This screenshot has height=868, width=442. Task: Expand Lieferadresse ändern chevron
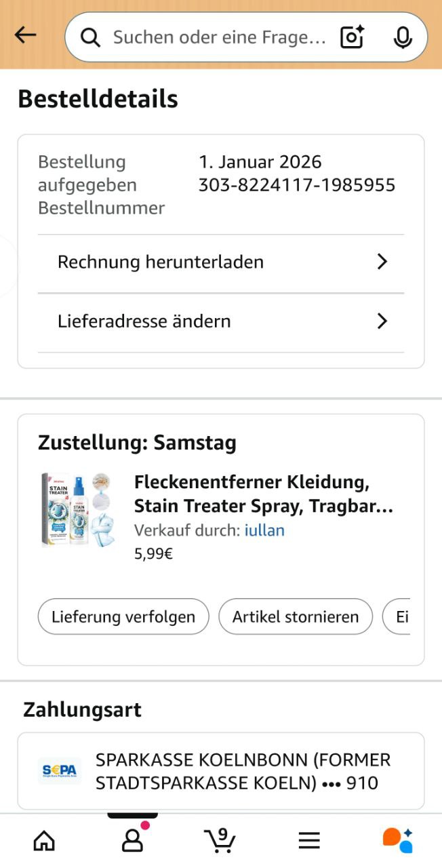pyautogui.click(x=382, y=321)
